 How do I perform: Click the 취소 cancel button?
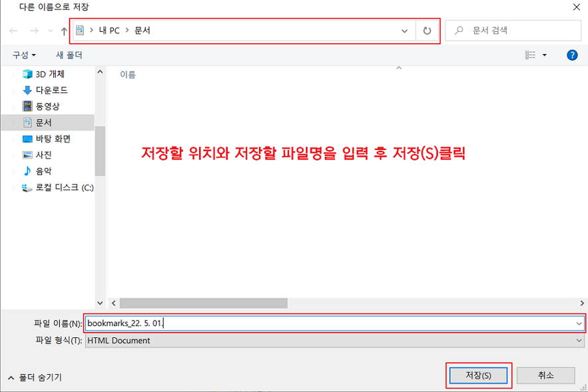546,375
